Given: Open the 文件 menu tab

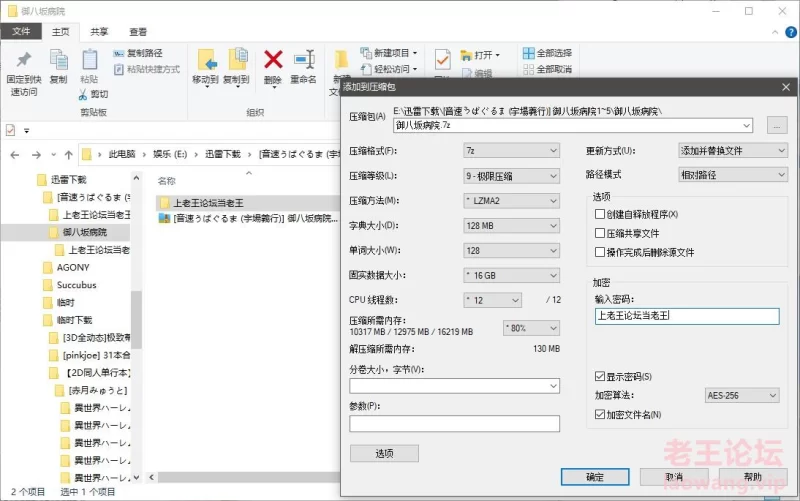Looking at the screenshot, I should (21, 32).
